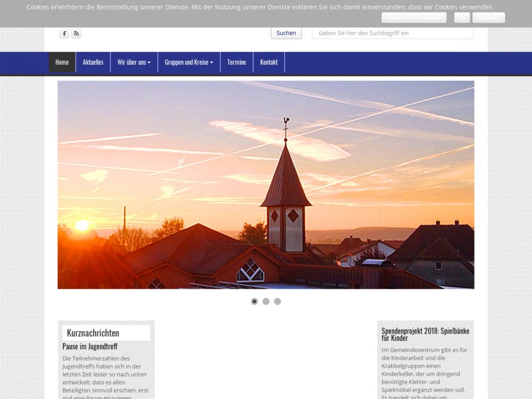Image resolution: width=532 pixels, height=399 pixels.
Task: Select the second slideshow dot
Action: click(x=266, y=302)
